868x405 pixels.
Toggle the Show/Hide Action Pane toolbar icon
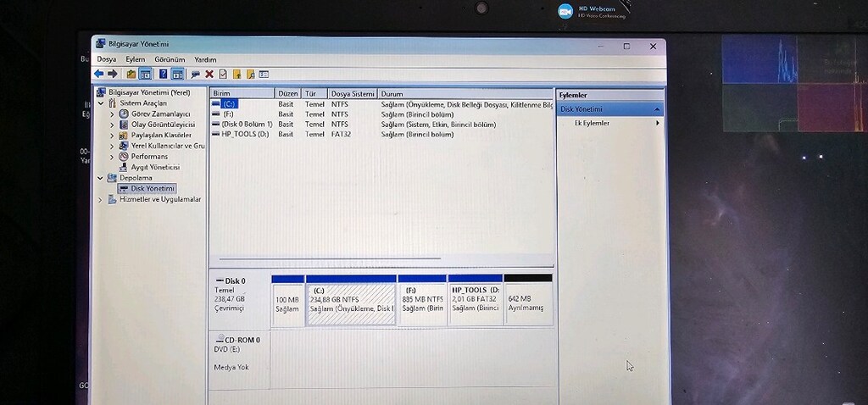tap(177, 74)
